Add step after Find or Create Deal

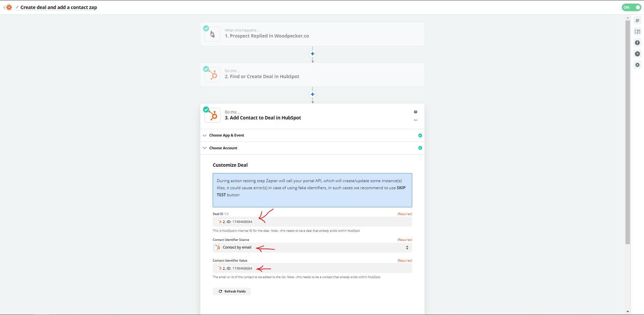coord(312,94)
